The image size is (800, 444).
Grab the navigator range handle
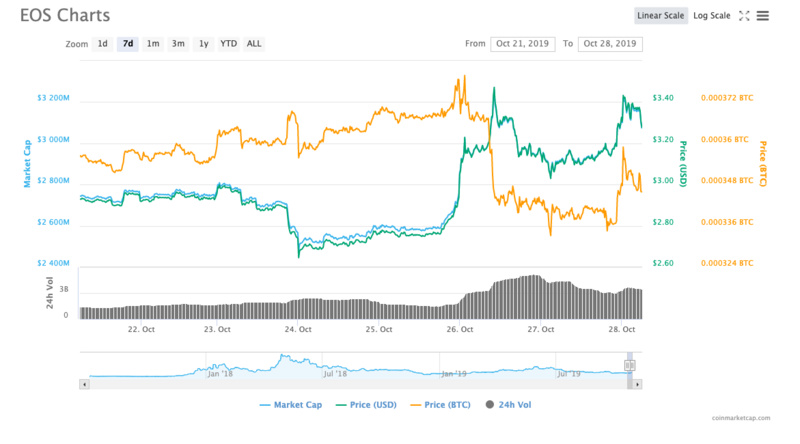[x=630, y=365]
